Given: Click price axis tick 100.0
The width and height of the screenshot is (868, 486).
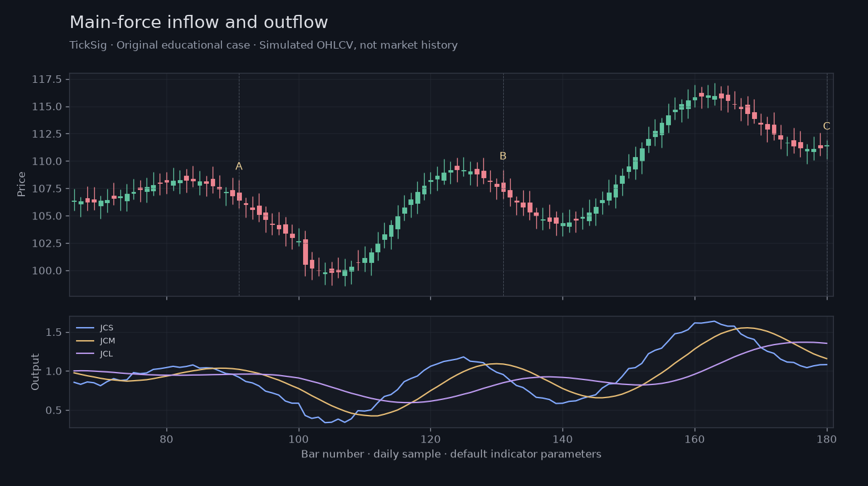Looking at the screenshot, I should point(47,271).
